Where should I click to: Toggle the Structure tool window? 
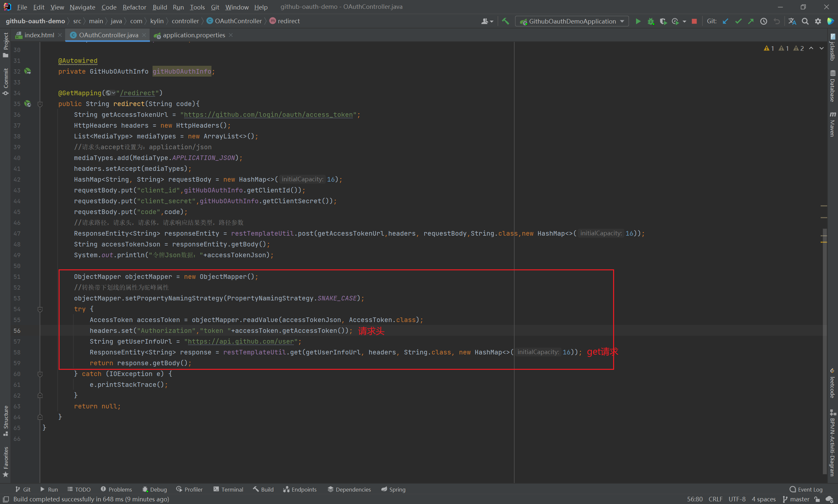pos(6,421)
